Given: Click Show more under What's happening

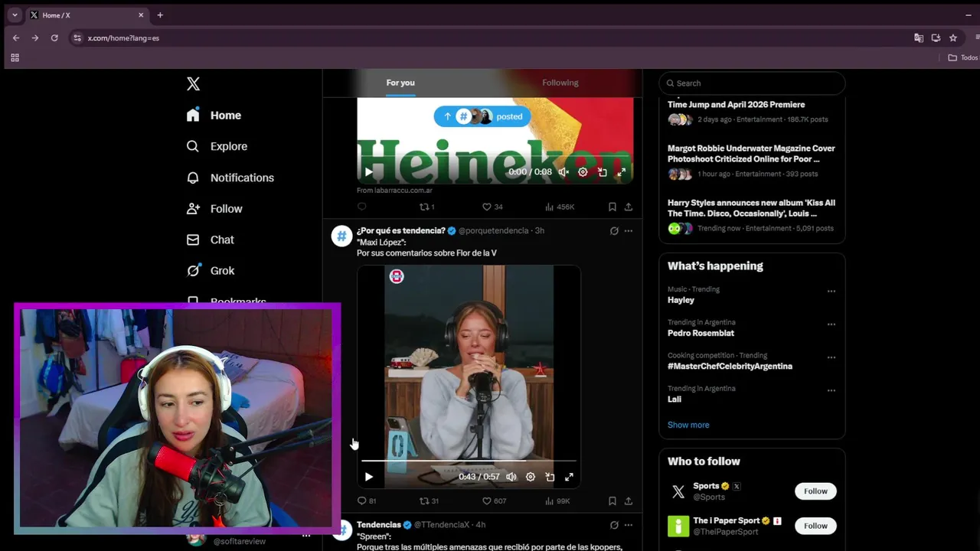Looking at the screenshot, I should pos(688,425).
